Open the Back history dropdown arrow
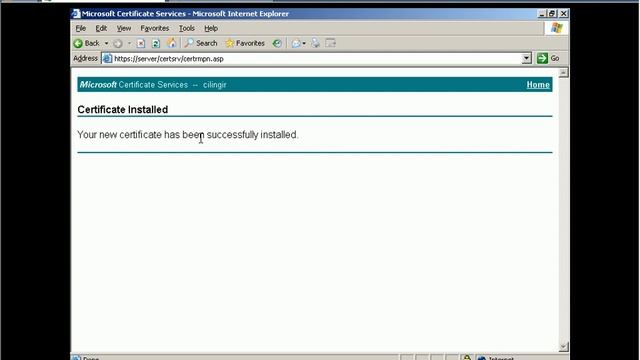Viewport: 640px width, 360px height. (x=106, y=43)
